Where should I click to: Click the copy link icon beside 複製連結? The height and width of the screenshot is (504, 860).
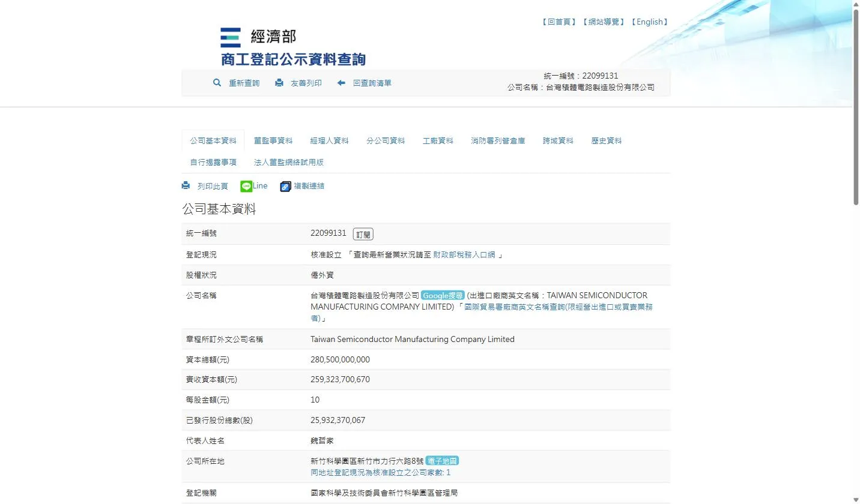[286, 187]
